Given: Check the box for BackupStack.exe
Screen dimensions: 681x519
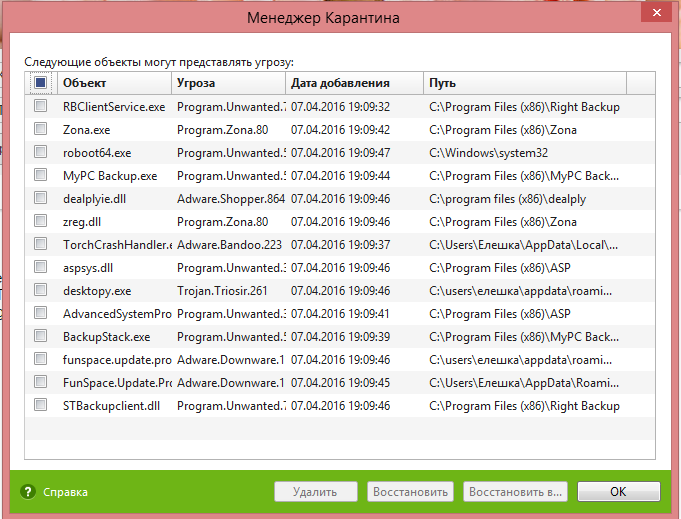Looking at the screenshot, I should tap(40, 336).
